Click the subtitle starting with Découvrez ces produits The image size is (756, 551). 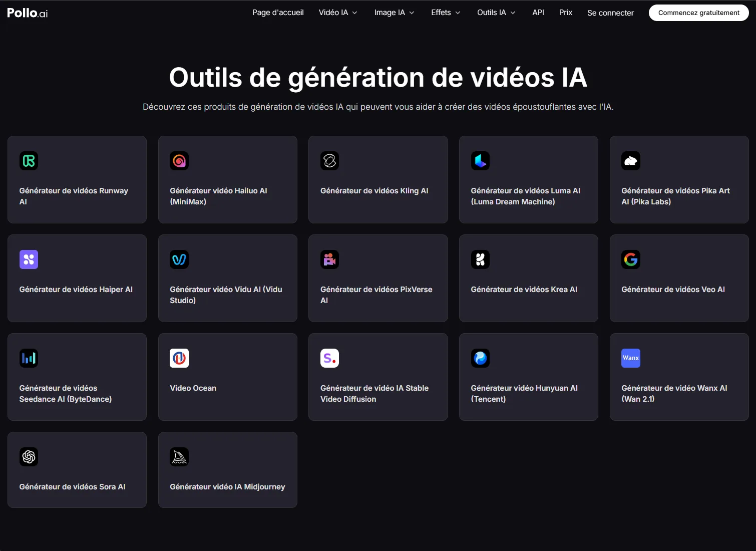[x=378, y=107]
